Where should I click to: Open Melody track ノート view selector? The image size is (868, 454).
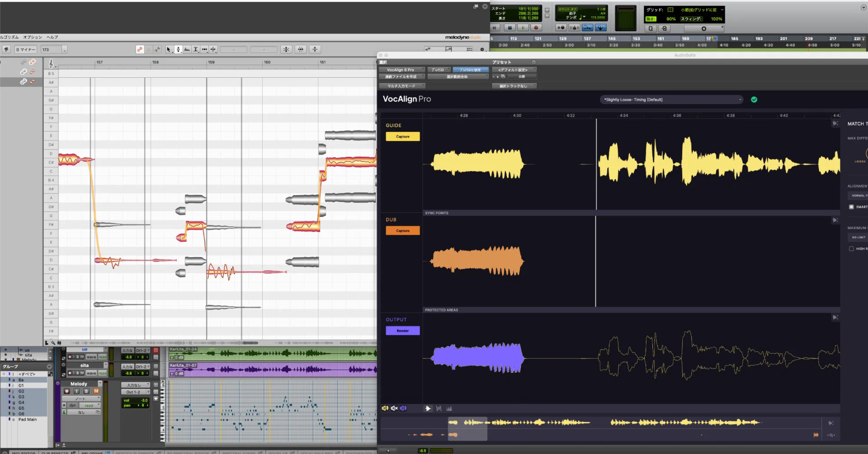pos(80,399)
